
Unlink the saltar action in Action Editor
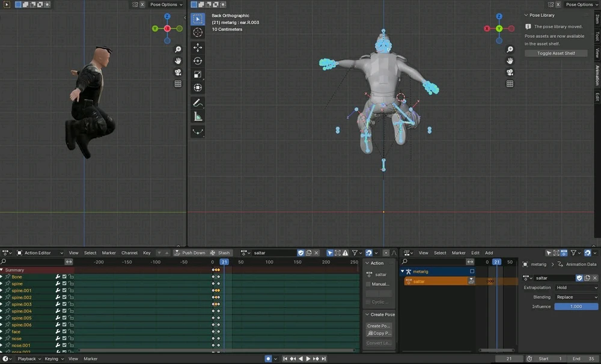[316, 253]
